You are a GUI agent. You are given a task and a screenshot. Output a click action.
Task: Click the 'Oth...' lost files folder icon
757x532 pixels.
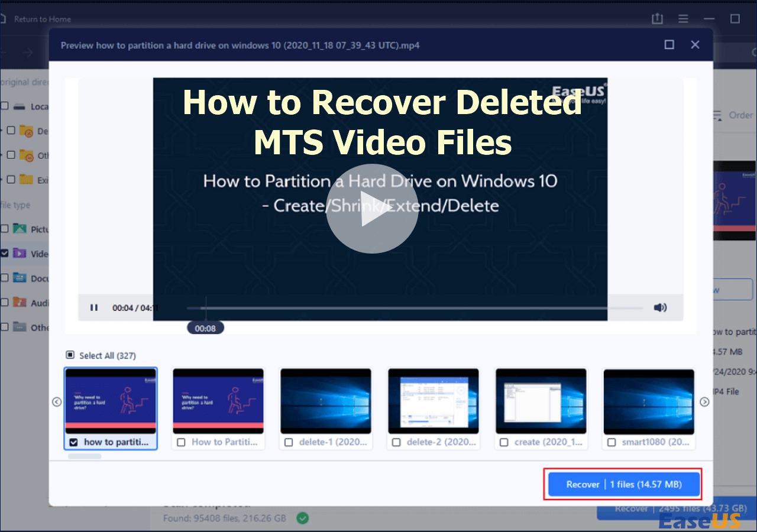coord(26,155)
